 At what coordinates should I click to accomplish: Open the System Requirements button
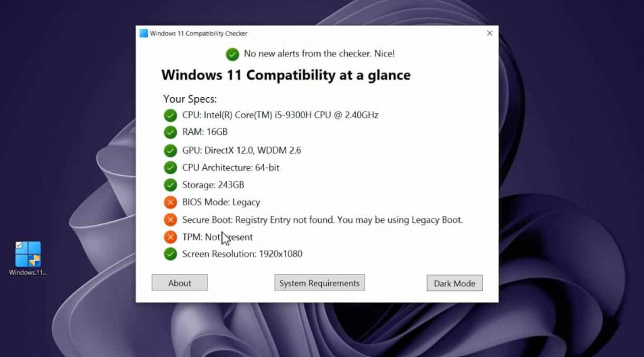click(x=319, y=283)
